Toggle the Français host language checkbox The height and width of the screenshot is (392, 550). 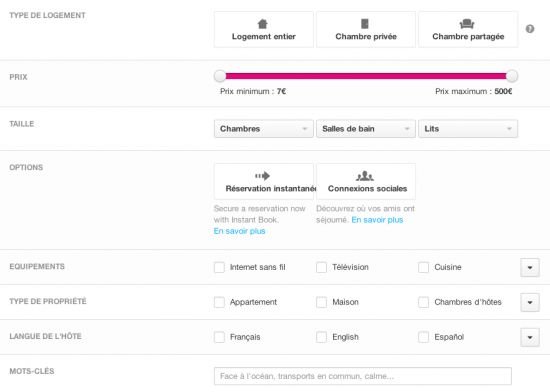click(219, 337)
